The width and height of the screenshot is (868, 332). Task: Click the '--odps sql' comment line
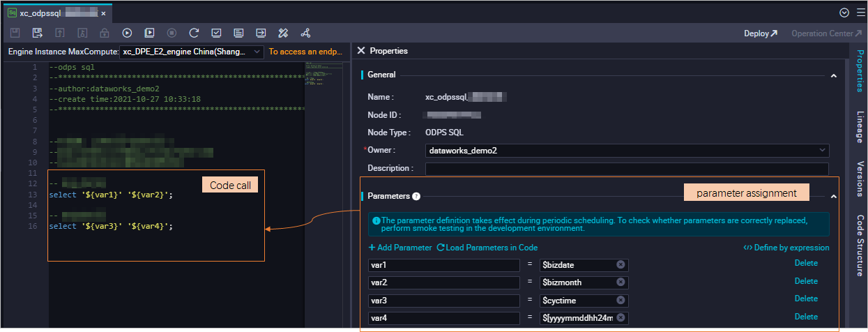pyautogui.click(x=71, y=67)
